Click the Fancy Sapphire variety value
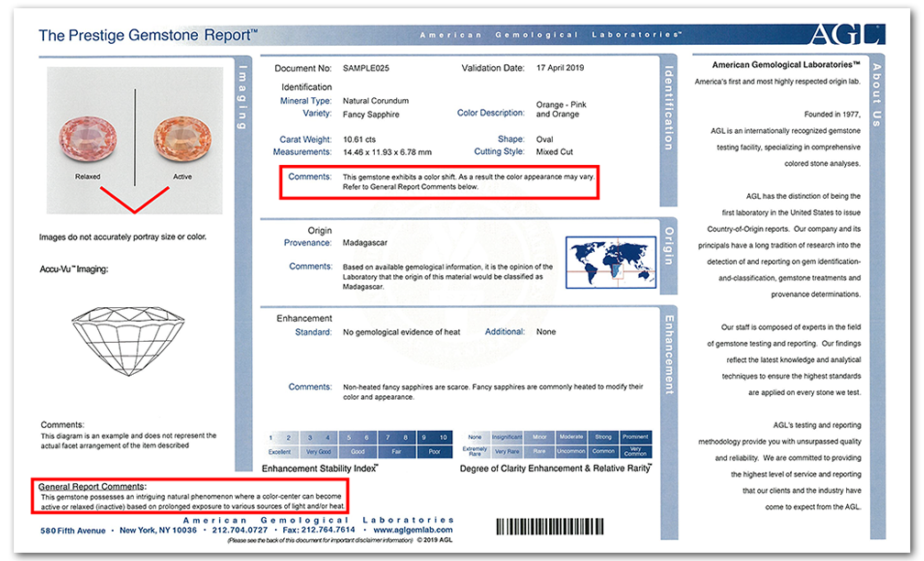The width and height of the screenshot is (924, 561). (x=370, y=115)
